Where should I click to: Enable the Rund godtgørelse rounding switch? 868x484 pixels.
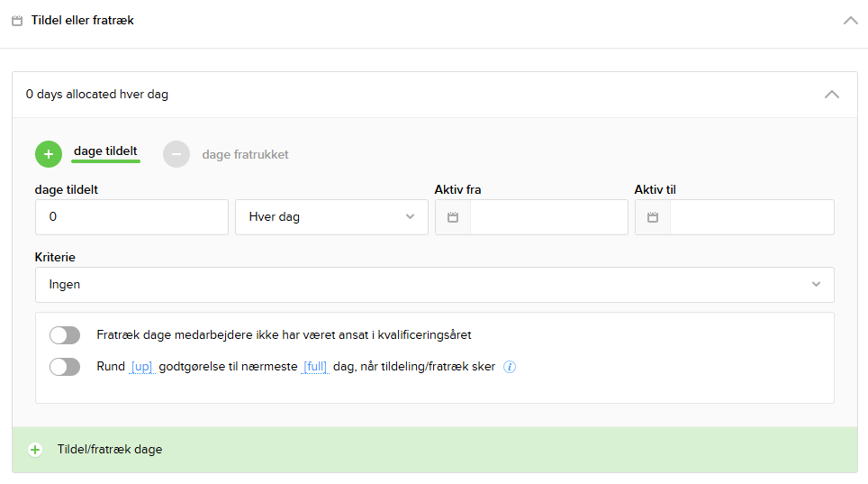[65, 367]
